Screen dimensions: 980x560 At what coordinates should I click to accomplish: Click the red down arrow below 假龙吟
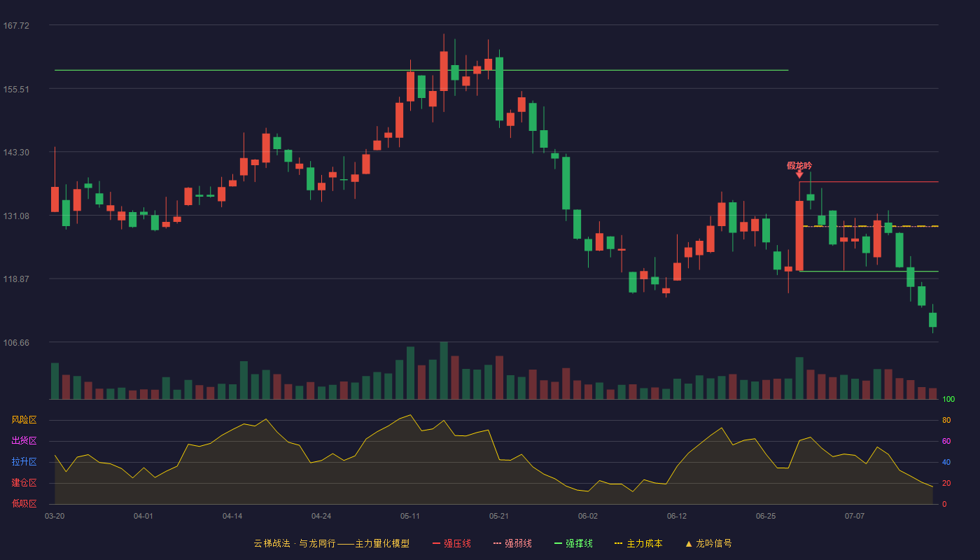(799, 174)
